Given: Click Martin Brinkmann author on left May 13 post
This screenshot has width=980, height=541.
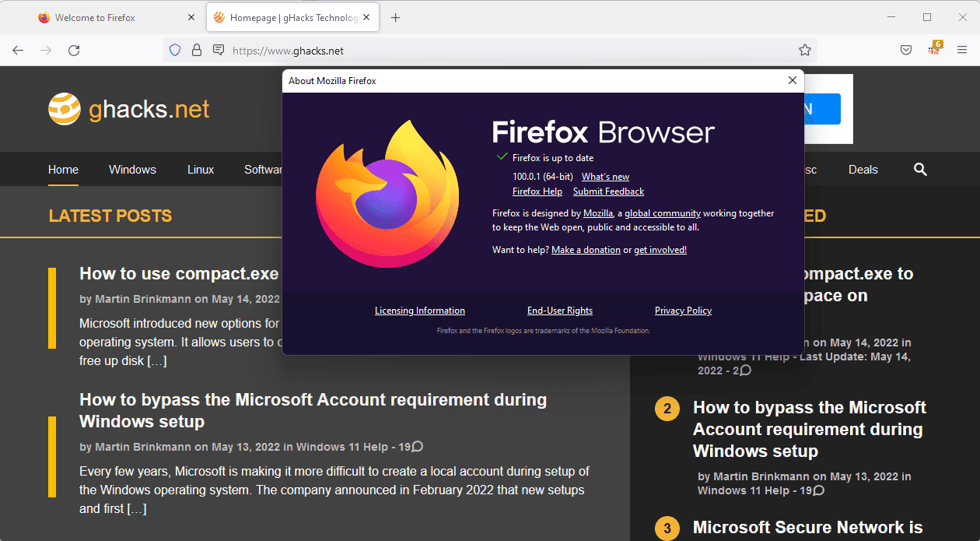Looking at the screenshot, I should click(x=143, y=447).
